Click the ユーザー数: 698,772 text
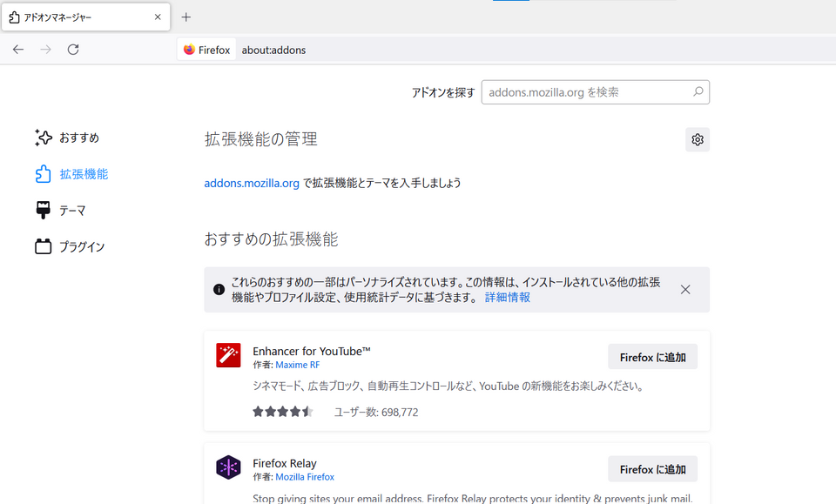The height and width of the screenshot is (504, 836). click(376, 412)
